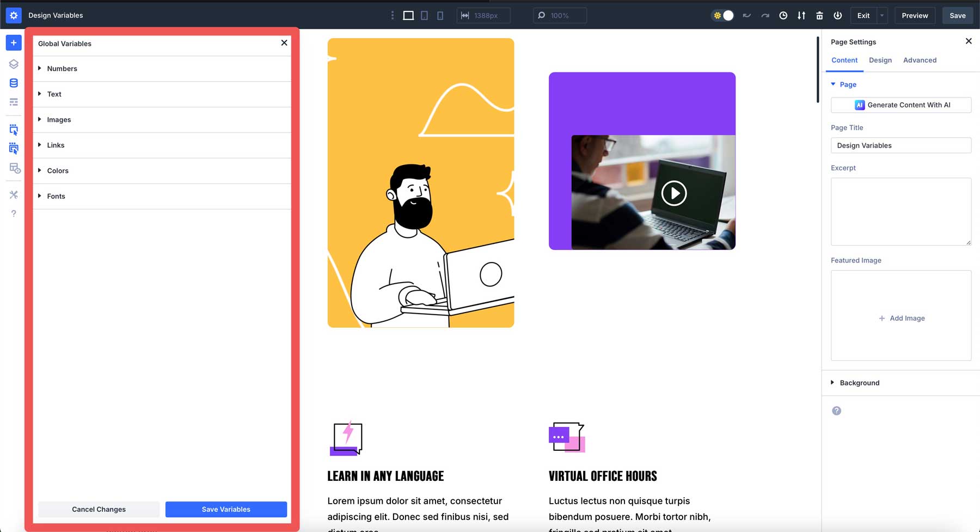Switch to tablet preview mode
This screenshot has height=532, width=980.
click(x=424, y=15)
